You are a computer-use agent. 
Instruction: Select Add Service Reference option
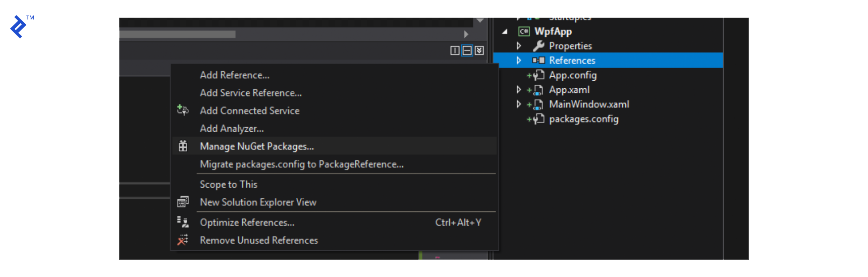point(251,93)
